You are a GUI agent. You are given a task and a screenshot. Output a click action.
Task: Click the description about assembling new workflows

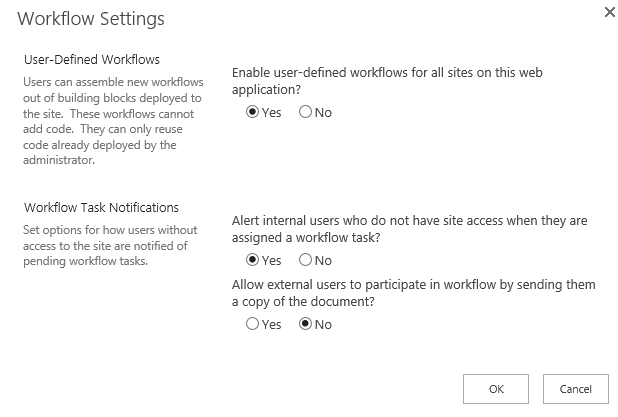pyautogui.click(x=111, y=120)
